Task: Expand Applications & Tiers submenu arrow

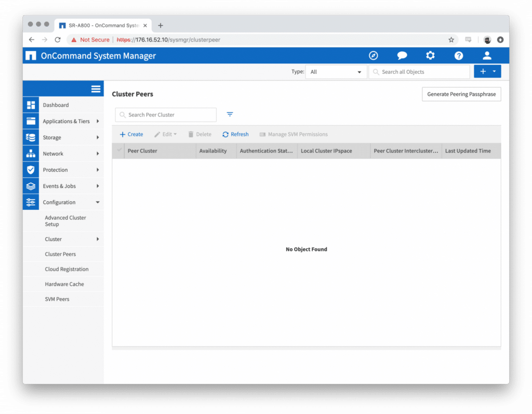Action: pos(98,121)
